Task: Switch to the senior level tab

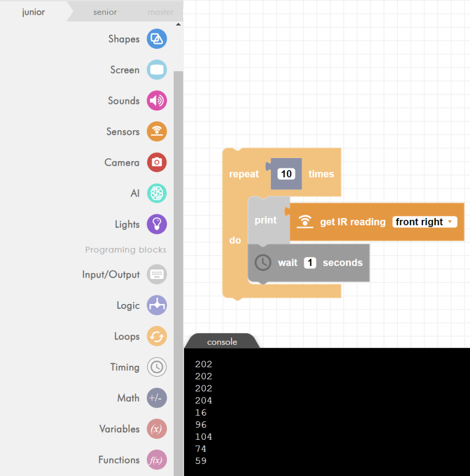Action: (105, 12)
